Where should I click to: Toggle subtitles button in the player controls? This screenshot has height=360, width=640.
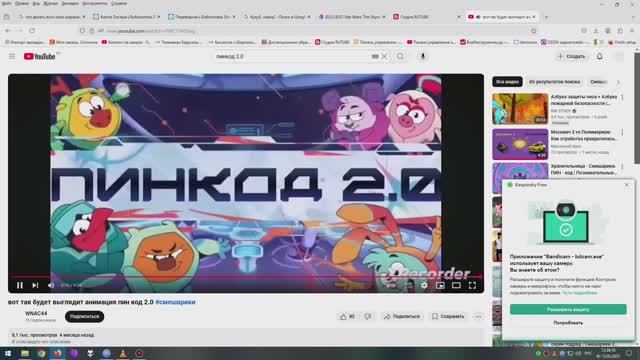coord(409,285)
